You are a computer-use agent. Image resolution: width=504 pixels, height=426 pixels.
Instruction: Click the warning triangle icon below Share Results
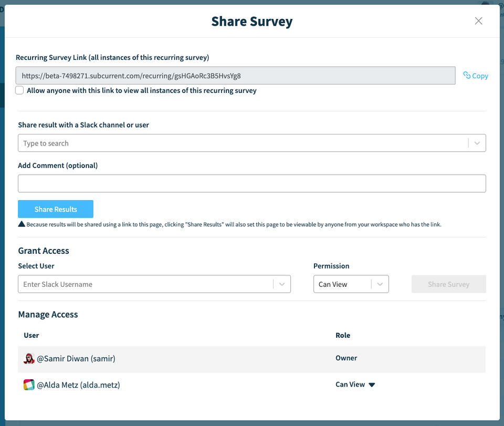(x=22, y=224)
